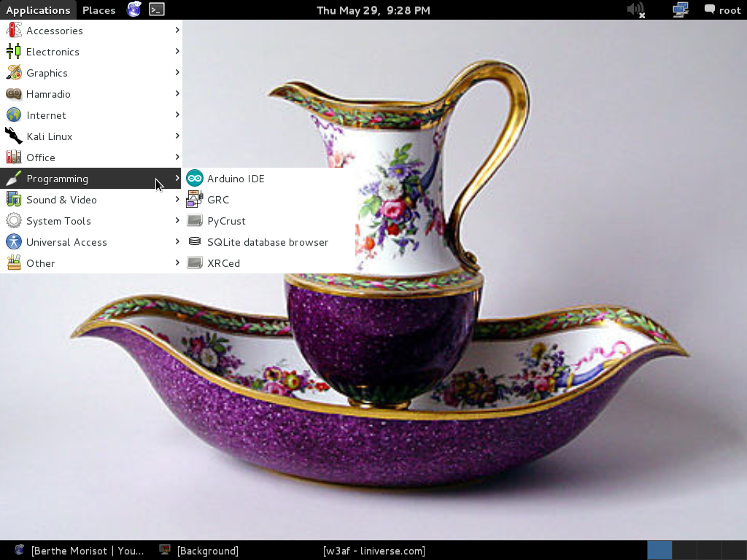
Task: Switch to the second workspace
Action: 684,551
